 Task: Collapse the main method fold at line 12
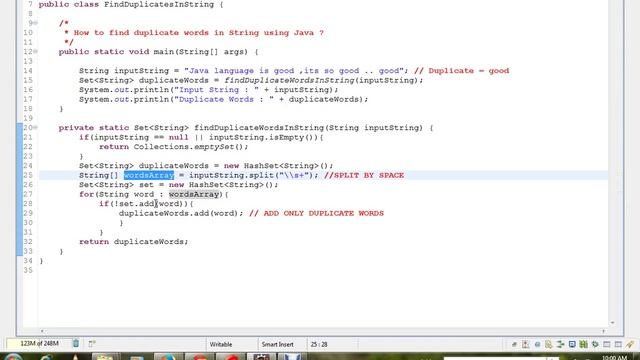(36, 52)
